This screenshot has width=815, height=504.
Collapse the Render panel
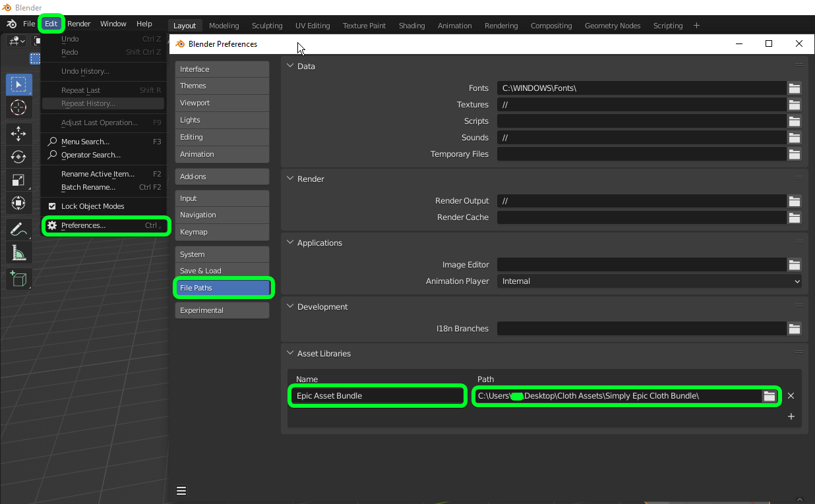pos(291,179)
